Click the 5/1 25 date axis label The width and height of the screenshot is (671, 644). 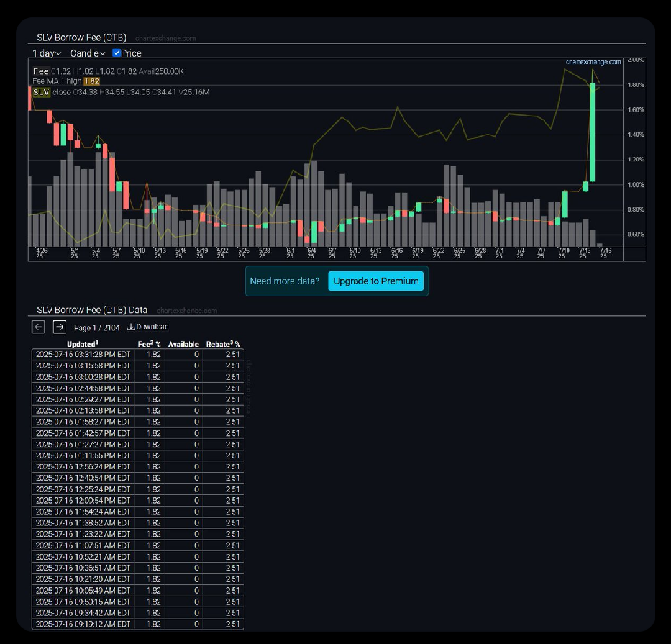74,253
